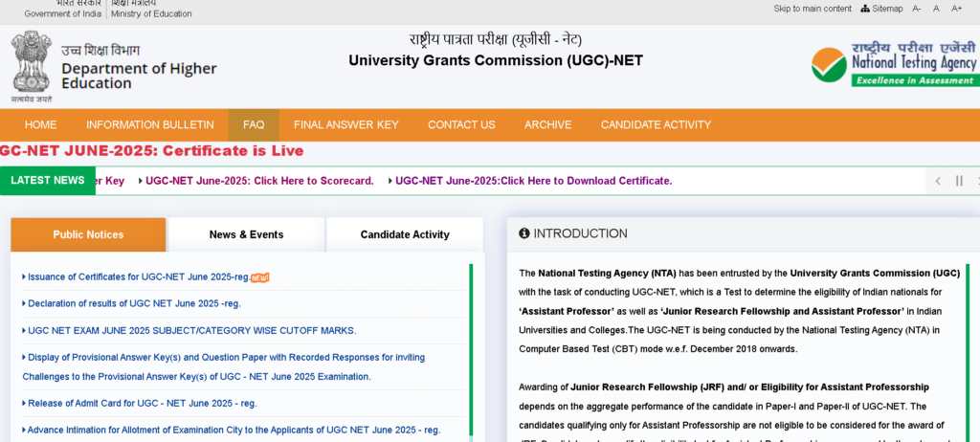This screenshot has width=980, height=442.
Task: Click Department of Higher Education title
Action: point(139,76)
